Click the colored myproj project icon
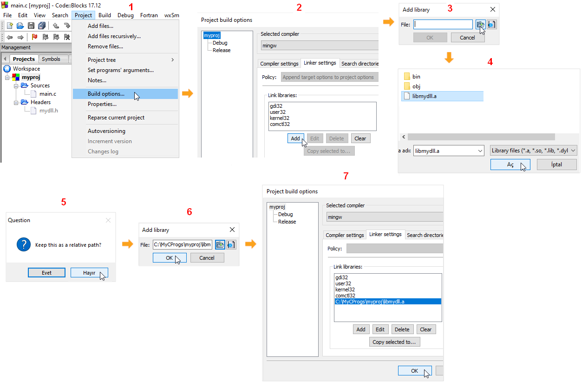 click(16, 77)
